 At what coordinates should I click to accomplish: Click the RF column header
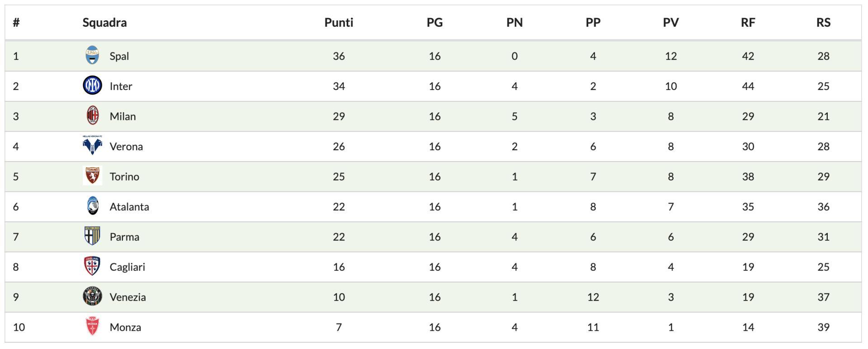(x=748, y=23)
